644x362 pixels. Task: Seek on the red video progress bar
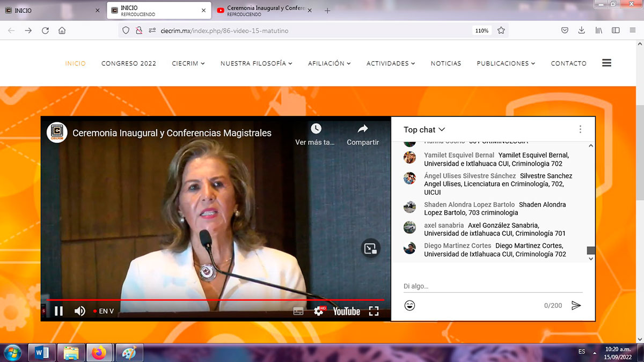coord(216,300)
